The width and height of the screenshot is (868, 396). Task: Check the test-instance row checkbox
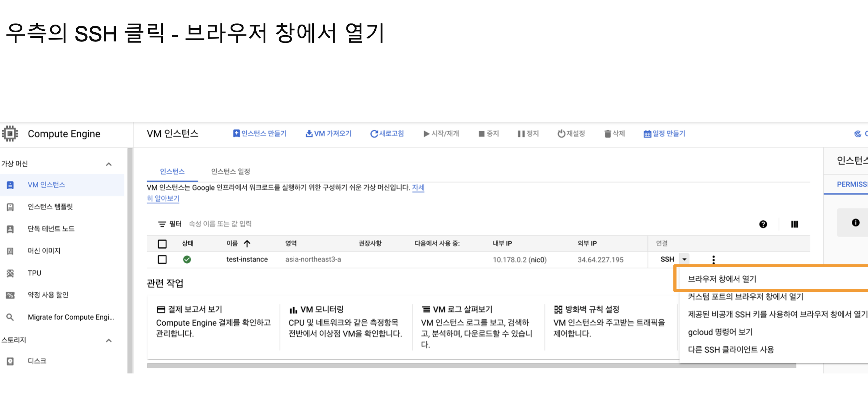point(162,260)
